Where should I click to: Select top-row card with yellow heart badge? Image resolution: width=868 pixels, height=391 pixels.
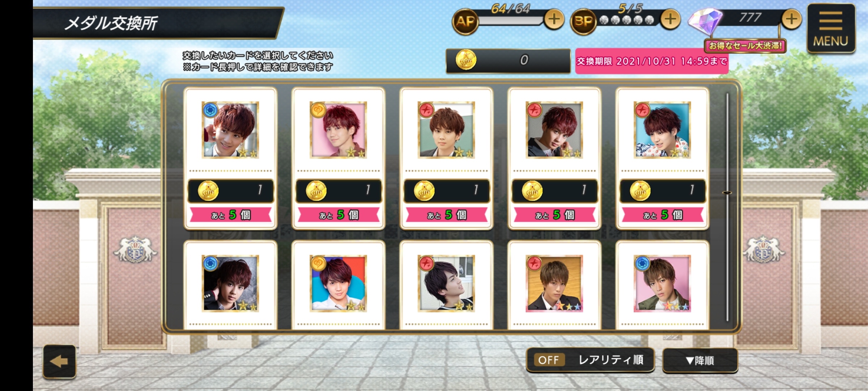(x=338, y=130)
